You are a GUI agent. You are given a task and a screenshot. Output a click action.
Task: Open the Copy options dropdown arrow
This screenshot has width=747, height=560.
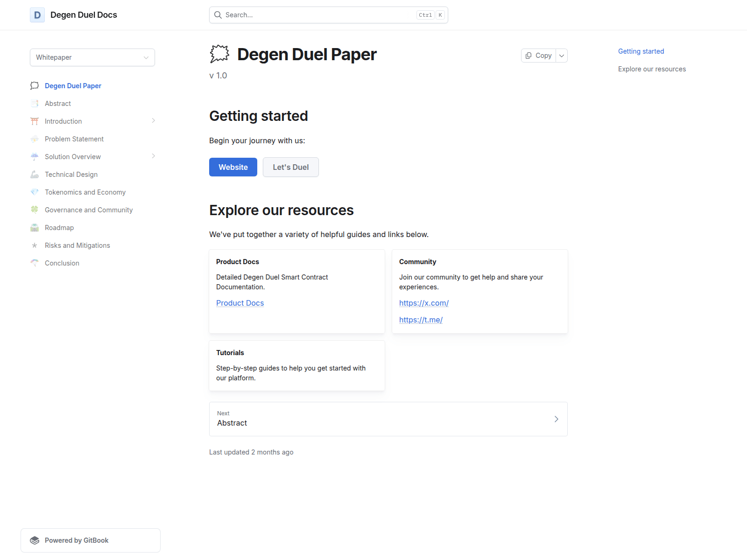click(x=562, y=56)
